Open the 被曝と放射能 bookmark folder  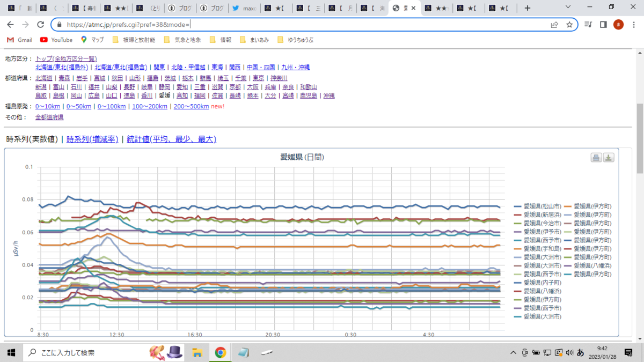coord(134,40)
